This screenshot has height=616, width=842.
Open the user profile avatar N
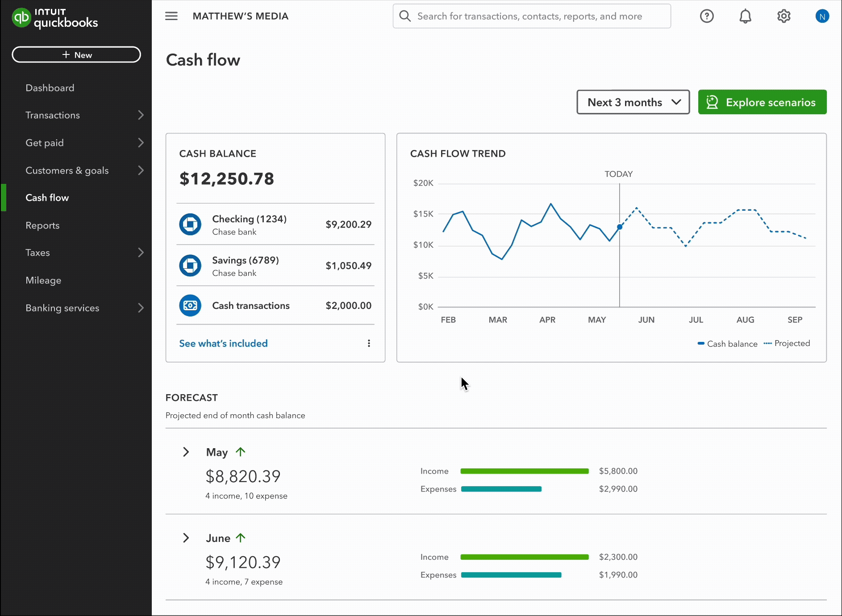[x=822, y=16]
